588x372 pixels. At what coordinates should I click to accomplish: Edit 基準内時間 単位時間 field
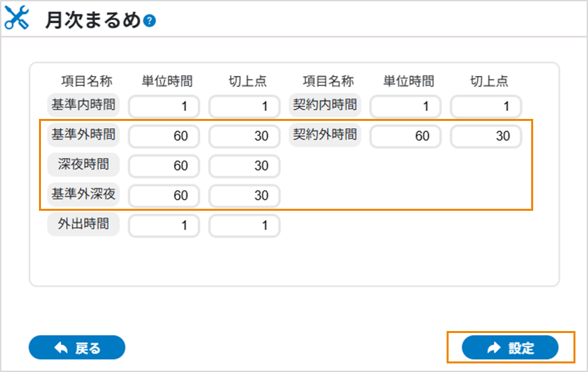(164, 106)
